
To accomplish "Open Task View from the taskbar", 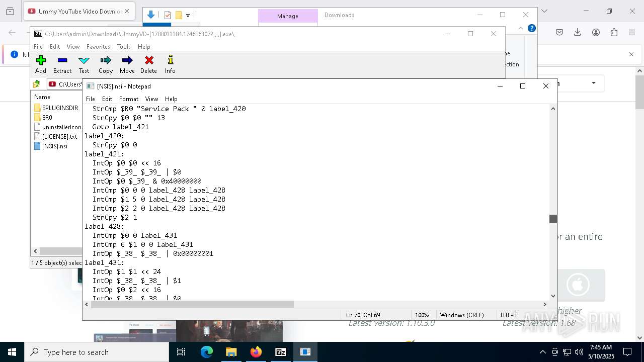I will tap(181, 352).
